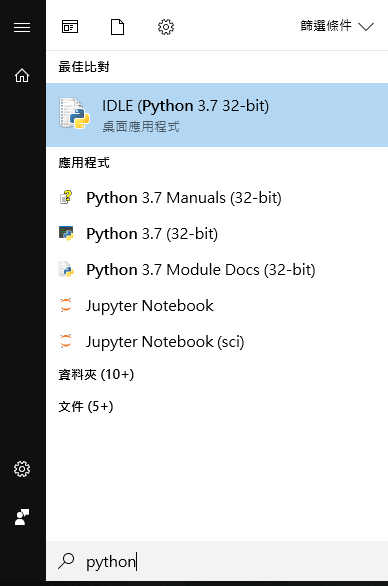388x586 pixels.
Task: Open Python 3.7 Manuals (32-bit)
Action: pos(217,198)
